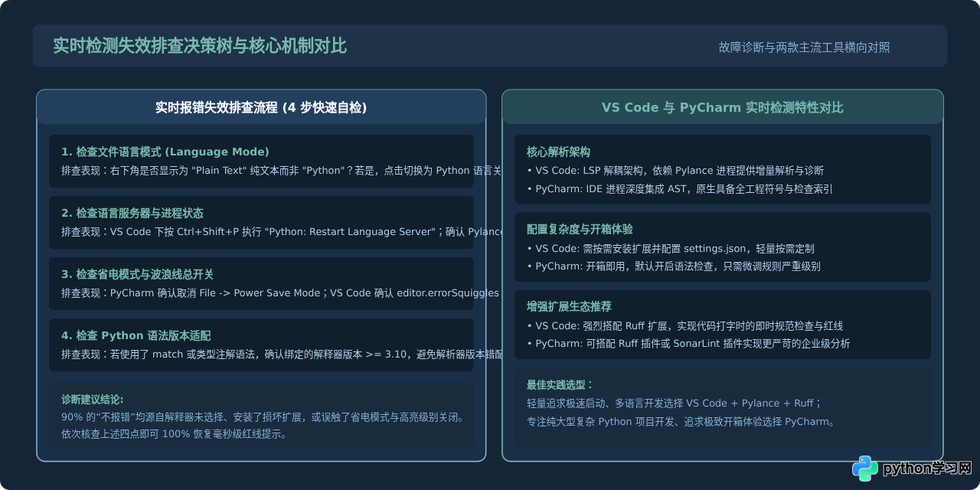Click the bullet PyCharm: IDE 进程深度集成 AST
Image resolution: width=980 pixels, height=490 pixels.
(680, 188)
